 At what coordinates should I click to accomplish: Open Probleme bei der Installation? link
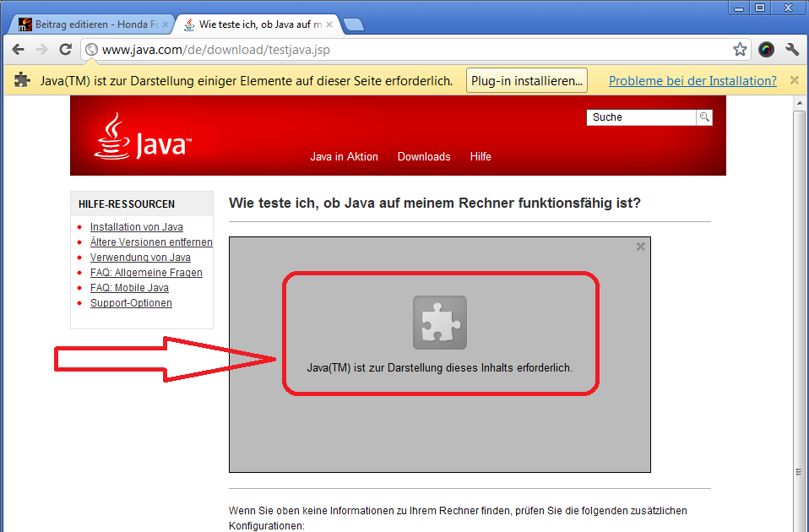pos(692,81)
